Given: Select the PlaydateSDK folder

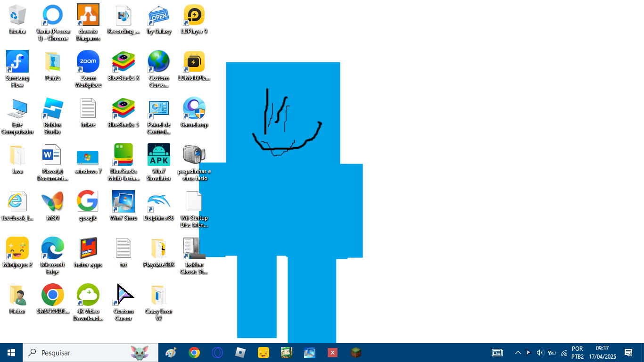Looking at the screenshot, I should (x=159, y=252).
